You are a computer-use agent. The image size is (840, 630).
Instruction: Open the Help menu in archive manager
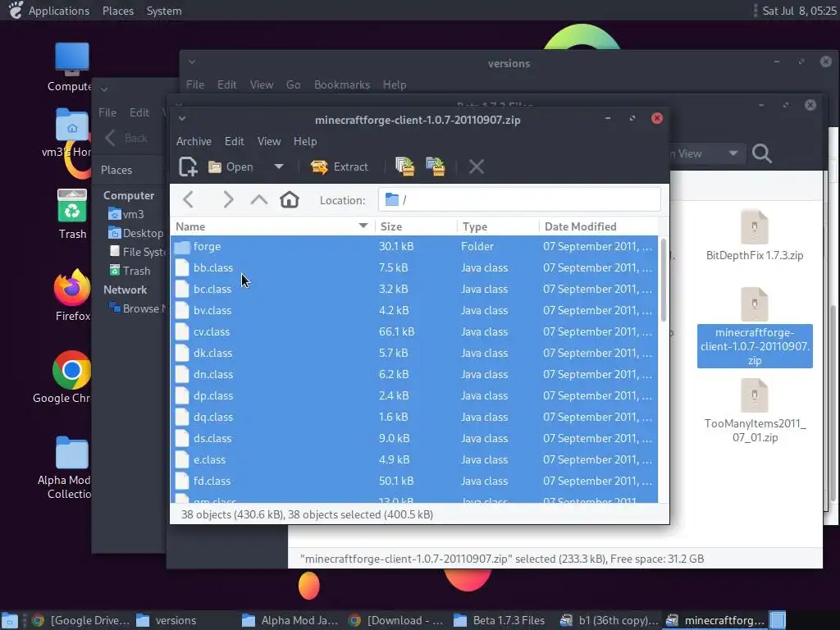click(305, 141)
